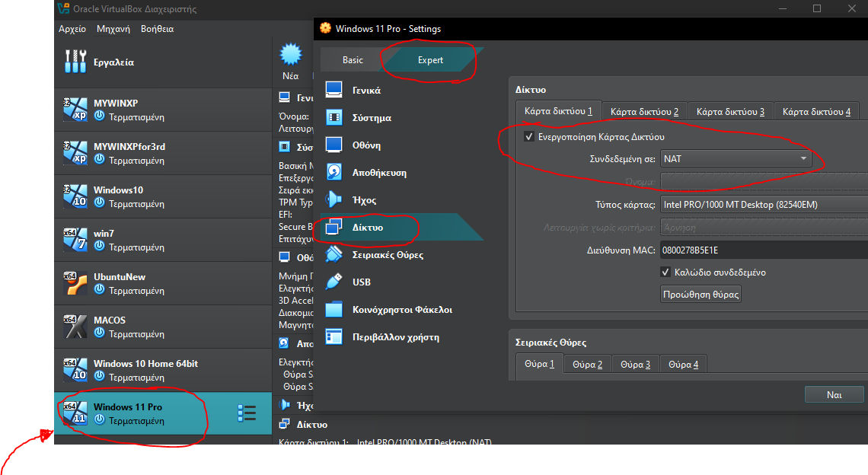Open the Εργαλεία tools icon
This screenshot has height=475, width=868.
pos(75,62)
